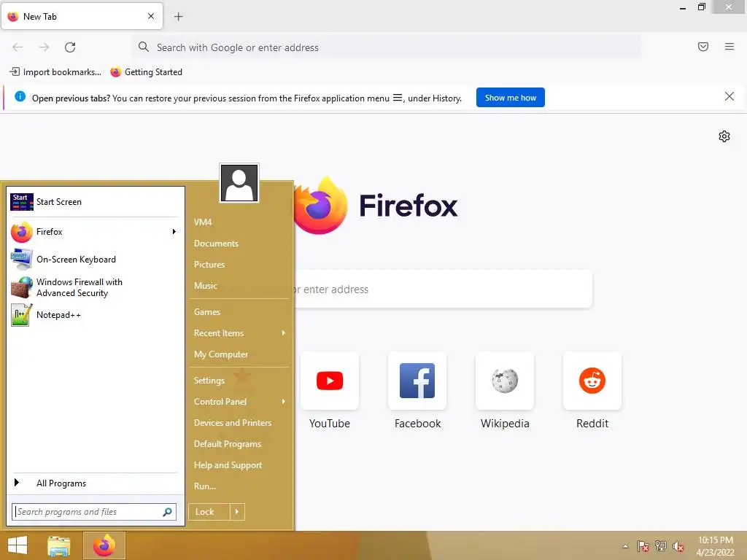The width and height of the screenshot is (747, 560).
Task: Open shutdown options arrow beside Lock
Action: tap(237, 512)
